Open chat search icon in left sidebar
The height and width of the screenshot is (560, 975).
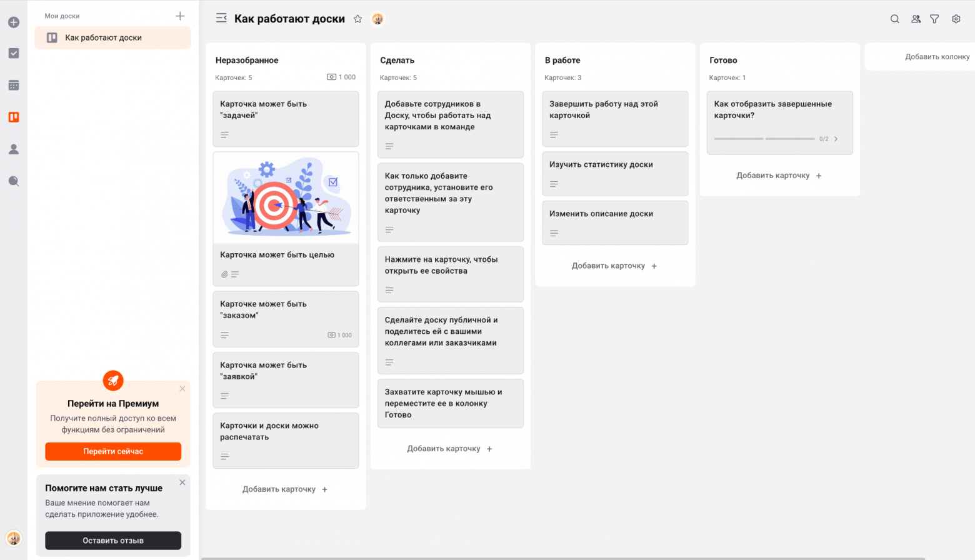(x=14, y=181)
